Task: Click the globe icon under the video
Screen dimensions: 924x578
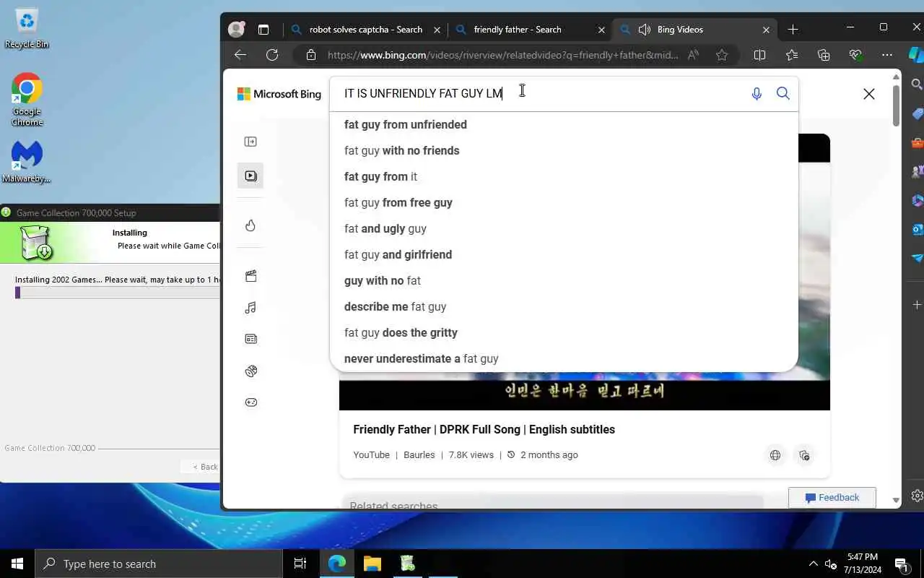Action: (x=775, y=455)
